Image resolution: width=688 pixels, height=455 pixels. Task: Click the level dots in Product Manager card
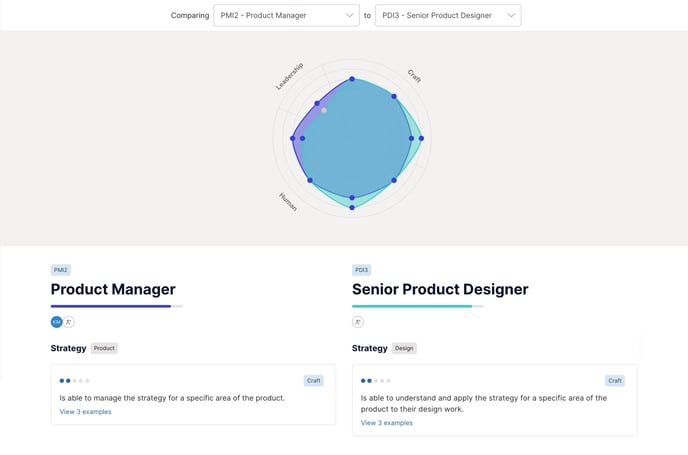(x=74, y=381)
